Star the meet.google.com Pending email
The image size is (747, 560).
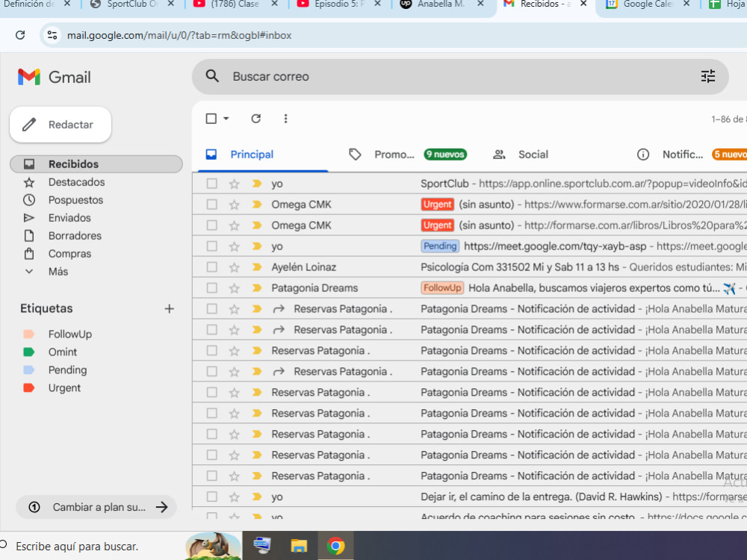click(x=234, y=246)
